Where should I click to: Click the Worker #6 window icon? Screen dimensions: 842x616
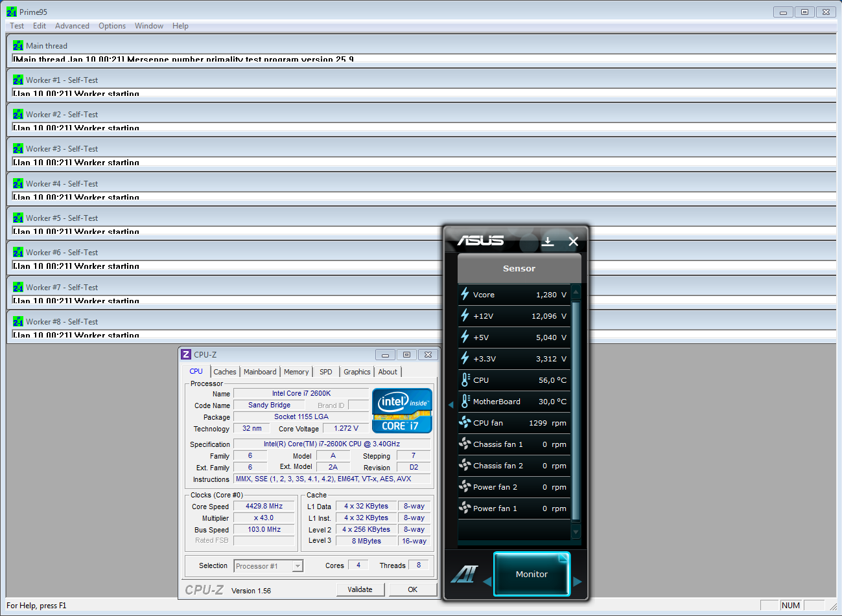(x=18, y=252)
